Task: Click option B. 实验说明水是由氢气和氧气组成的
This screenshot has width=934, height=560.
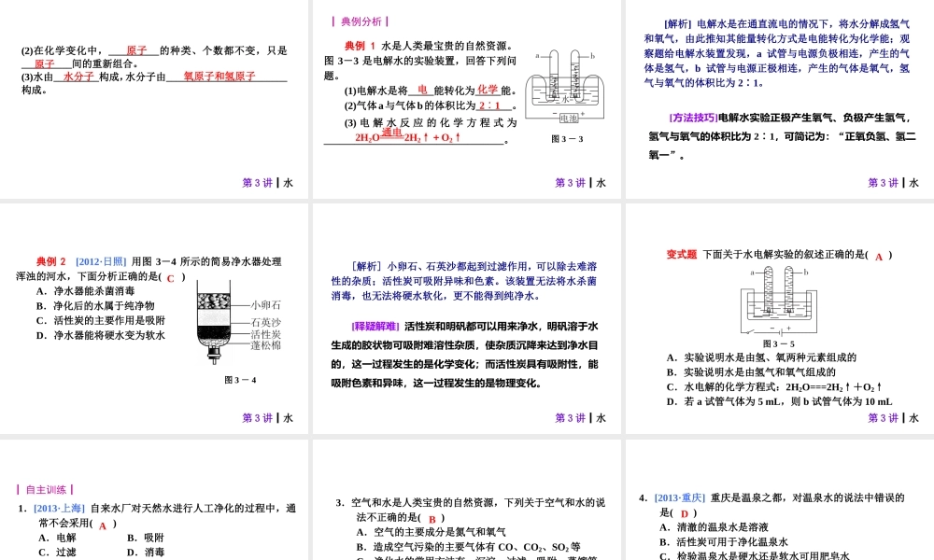Action: pos(751,372)
